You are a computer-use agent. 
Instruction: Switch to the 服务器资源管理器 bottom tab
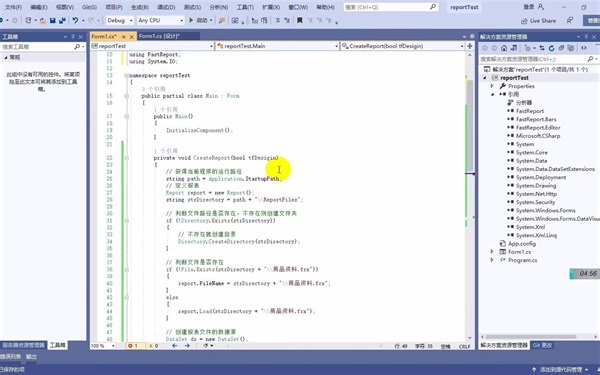(x=23, y=345)
